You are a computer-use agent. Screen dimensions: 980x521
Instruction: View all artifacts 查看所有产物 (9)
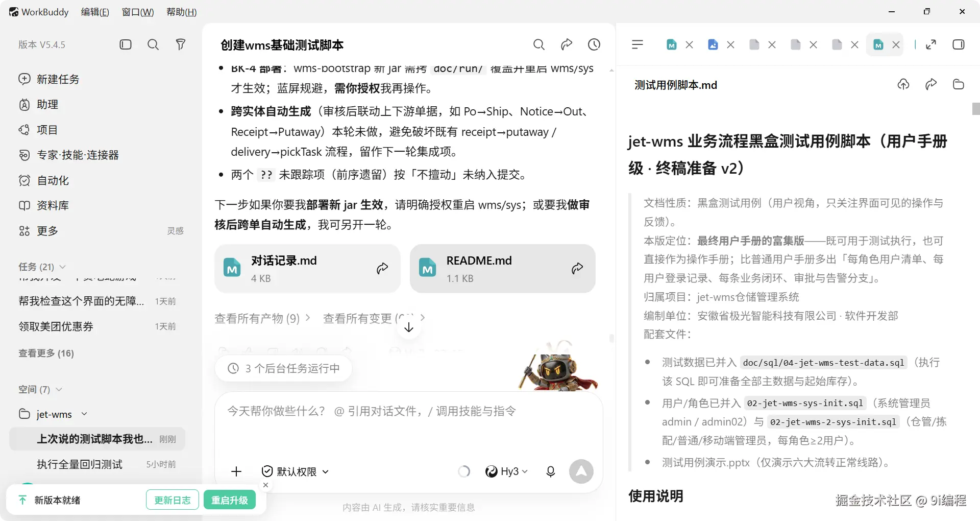point(262,318)
